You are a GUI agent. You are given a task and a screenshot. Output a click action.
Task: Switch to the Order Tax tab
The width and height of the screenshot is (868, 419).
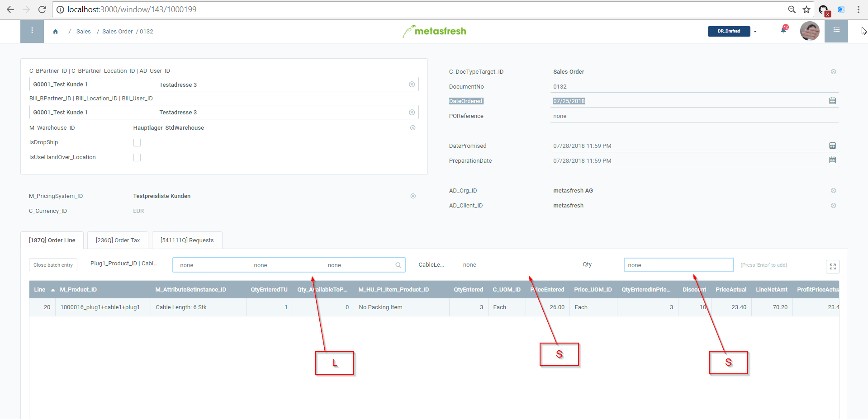pos(117,240)
